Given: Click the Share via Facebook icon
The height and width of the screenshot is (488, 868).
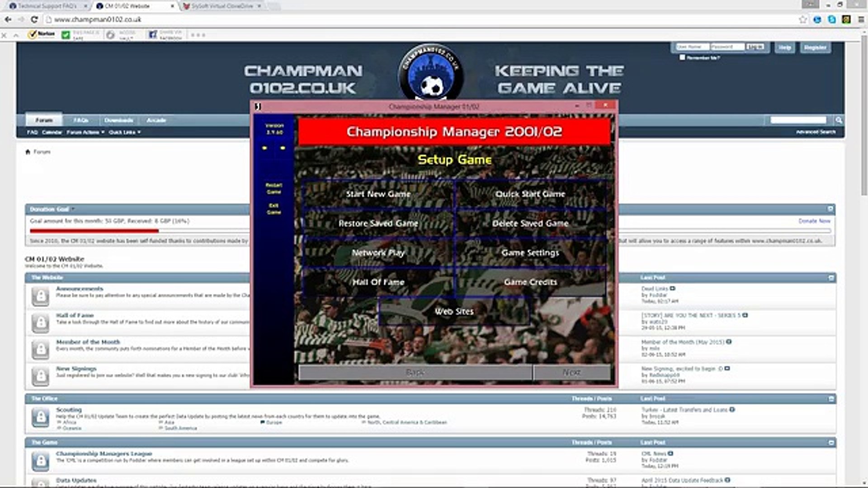Looking at the screenshot, I should click(x=153, y=34).
